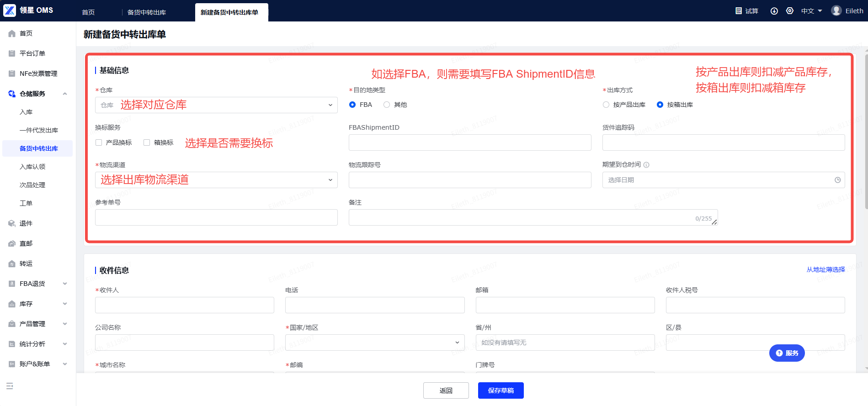Open 入库 in the sidebar
The image size is (868, 406).
pyautogui.click(x=26, y=112)
